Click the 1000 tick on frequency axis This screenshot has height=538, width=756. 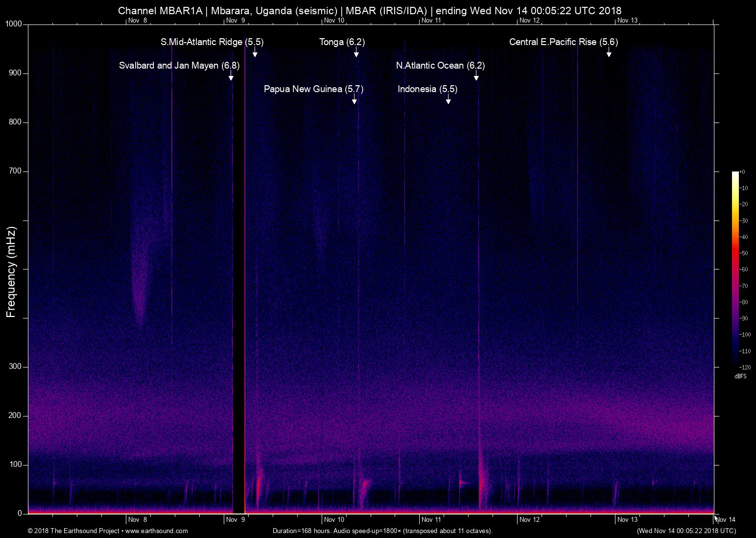[x=14, y=24]
